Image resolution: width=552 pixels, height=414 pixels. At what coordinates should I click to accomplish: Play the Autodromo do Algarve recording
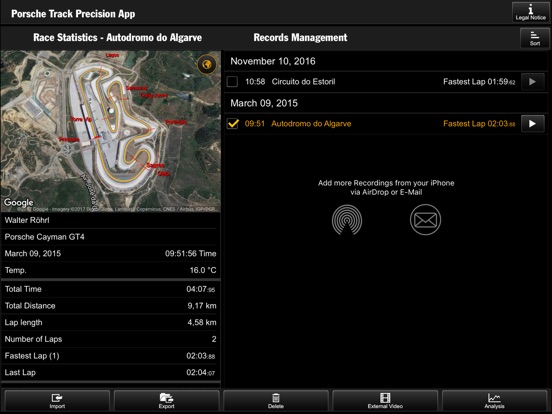click(x=533, y=124)
